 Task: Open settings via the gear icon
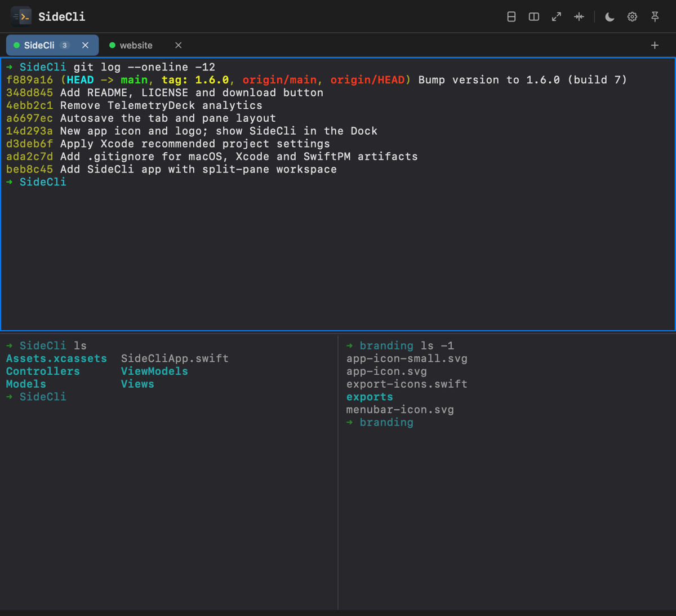tap(632, 17)
